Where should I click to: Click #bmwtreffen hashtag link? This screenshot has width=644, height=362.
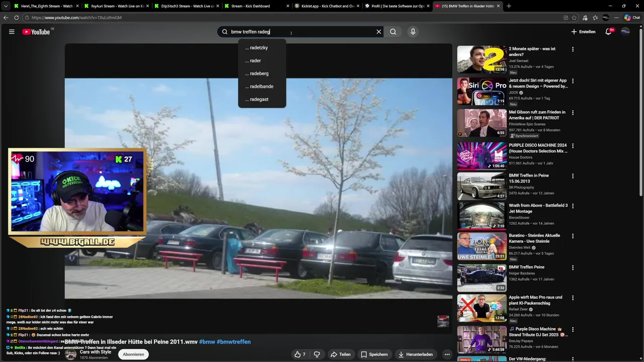(233, 342)
